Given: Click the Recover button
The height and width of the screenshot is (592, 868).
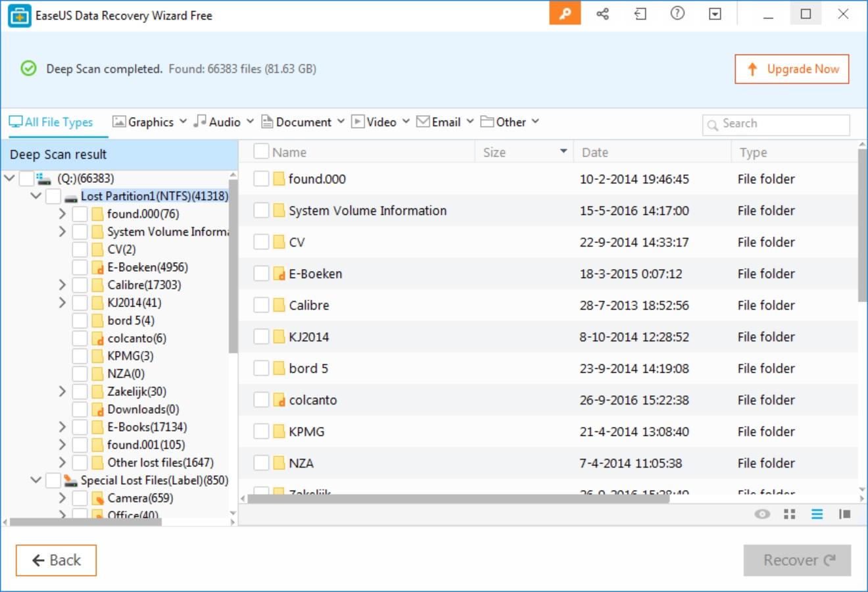Looking at the screenshot, I should click(x=797, y=560).
